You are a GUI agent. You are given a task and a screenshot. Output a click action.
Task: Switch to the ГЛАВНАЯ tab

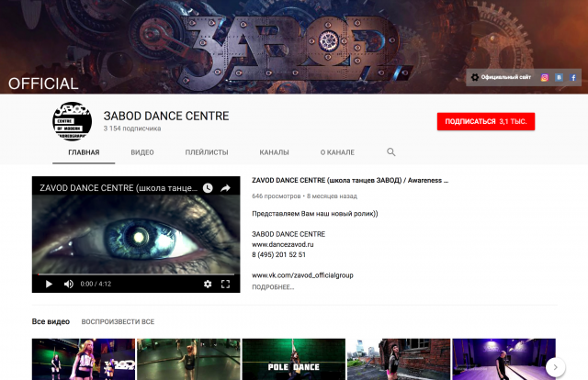click(84, 152)
